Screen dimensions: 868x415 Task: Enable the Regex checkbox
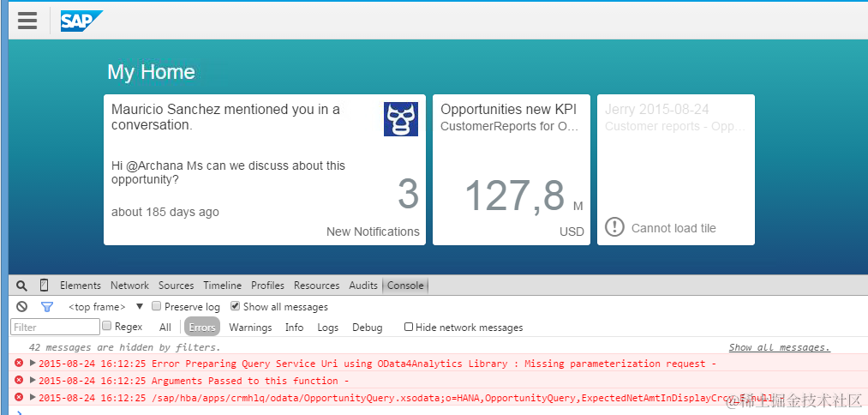tap(107, 327)
